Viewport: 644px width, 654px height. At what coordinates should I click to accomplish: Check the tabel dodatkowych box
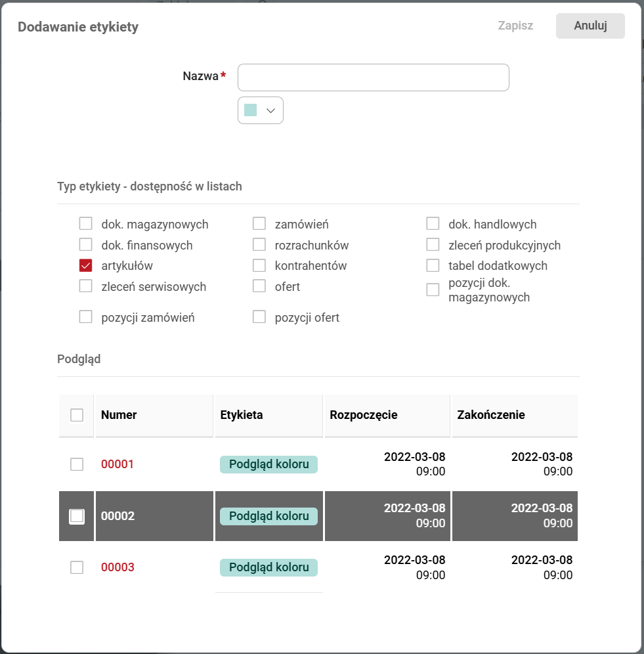click(433, 266)
